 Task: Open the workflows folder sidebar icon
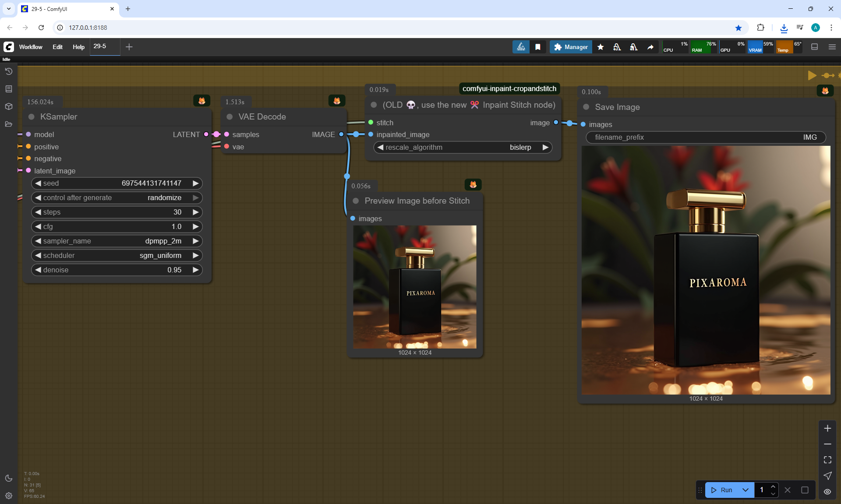8,124
